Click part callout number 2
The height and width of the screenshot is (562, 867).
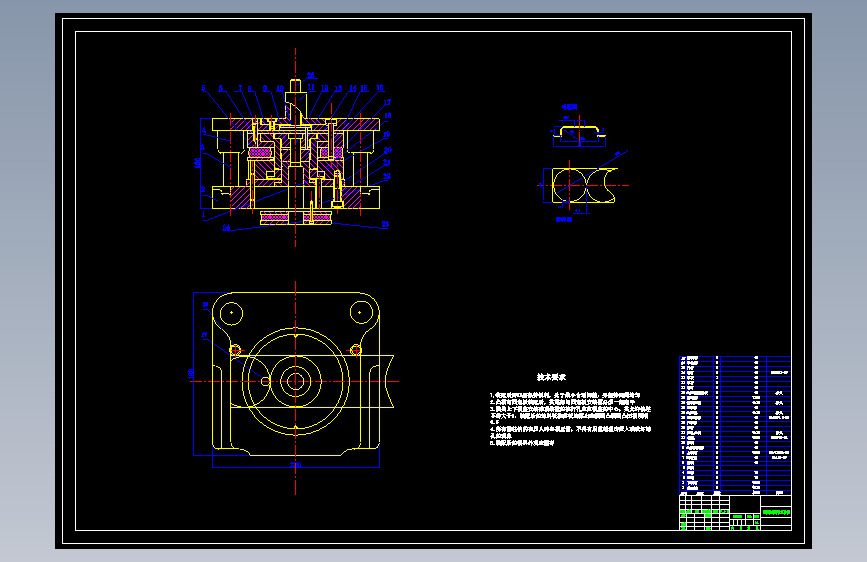click(203, 189)
